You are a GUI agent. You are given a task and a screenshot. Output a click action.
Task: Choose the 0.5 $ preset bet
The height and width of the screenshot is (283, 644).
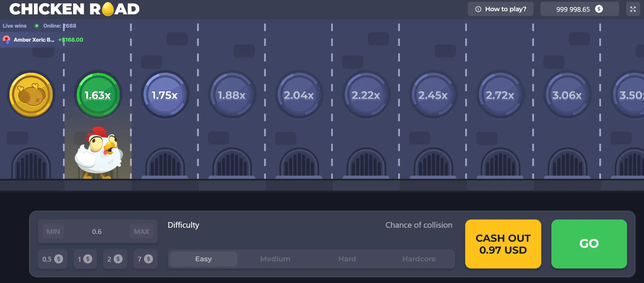point(52,259)
